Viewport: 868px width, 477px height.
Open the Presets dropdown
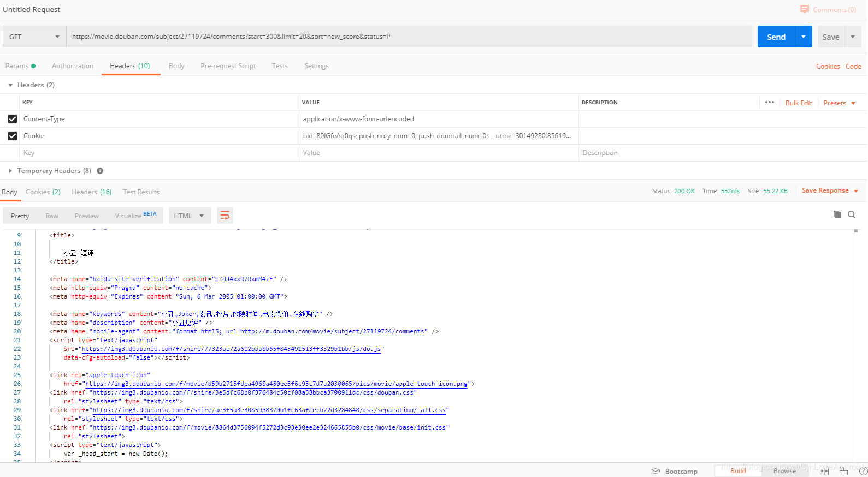(x=840, y=103)
